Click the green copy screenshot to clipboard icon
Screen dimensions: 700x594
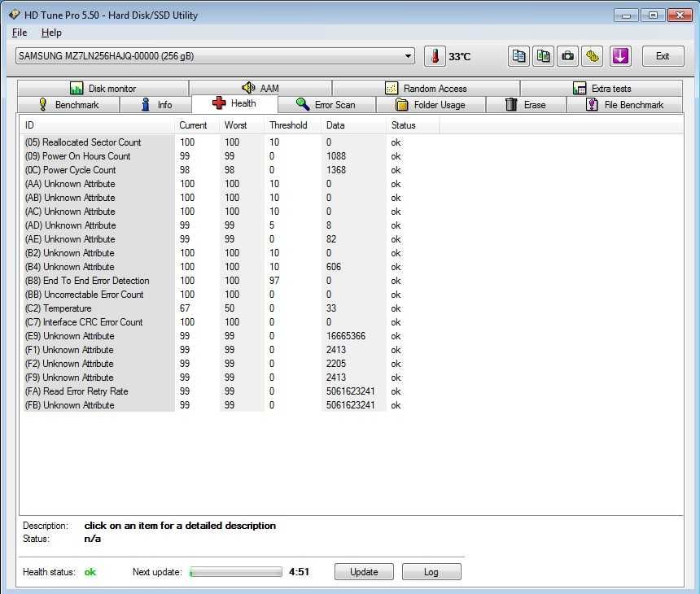[543, 56]
